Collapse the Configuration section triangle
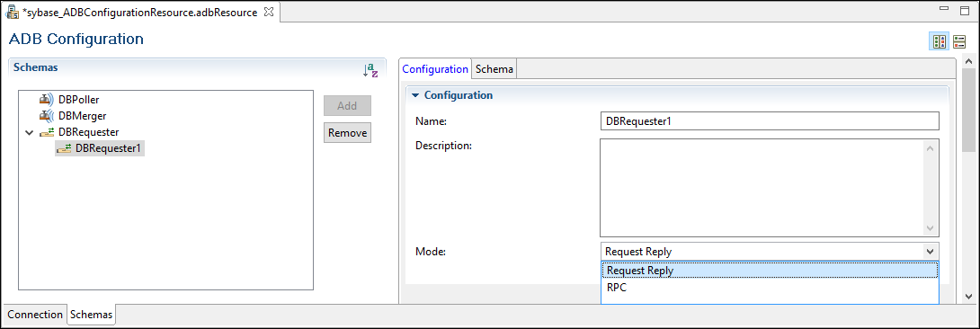 (x=415, y=95)
